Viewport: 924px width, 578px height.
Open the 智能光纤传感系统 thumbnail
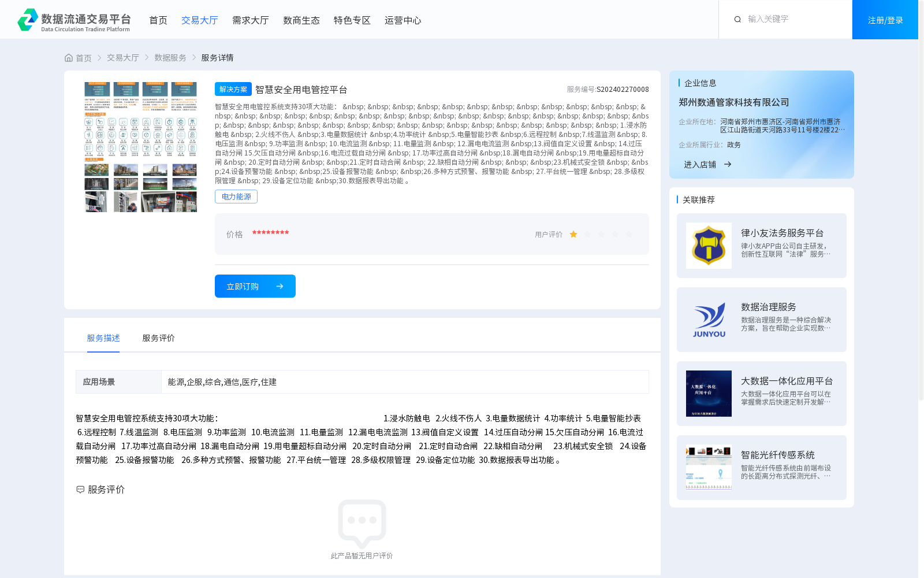pyautogui.click(x=709, y=468)
